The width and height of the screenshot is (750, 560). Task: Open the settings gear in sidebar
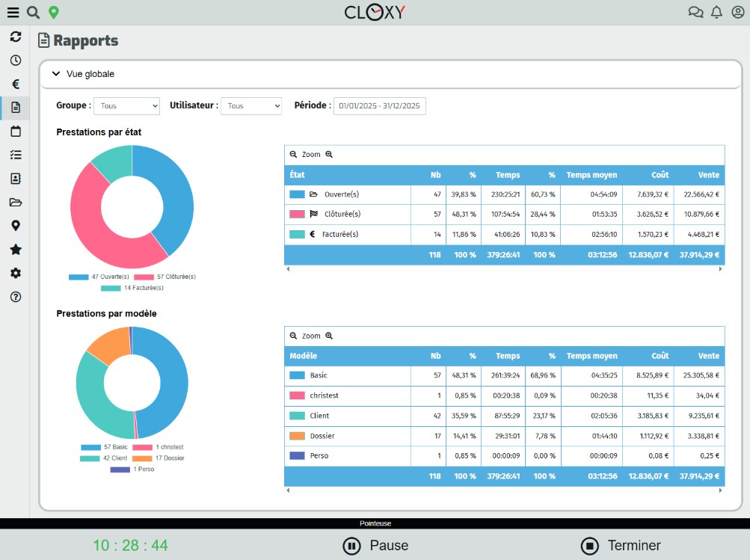click(x=16, y=274)
